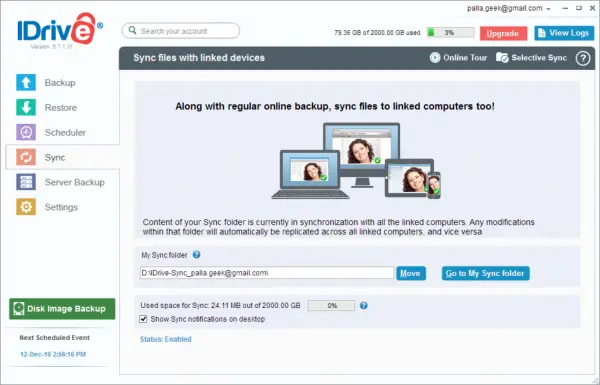Click the Search your account field
This screenshot has width=600, height=385.
pos(181,31)
